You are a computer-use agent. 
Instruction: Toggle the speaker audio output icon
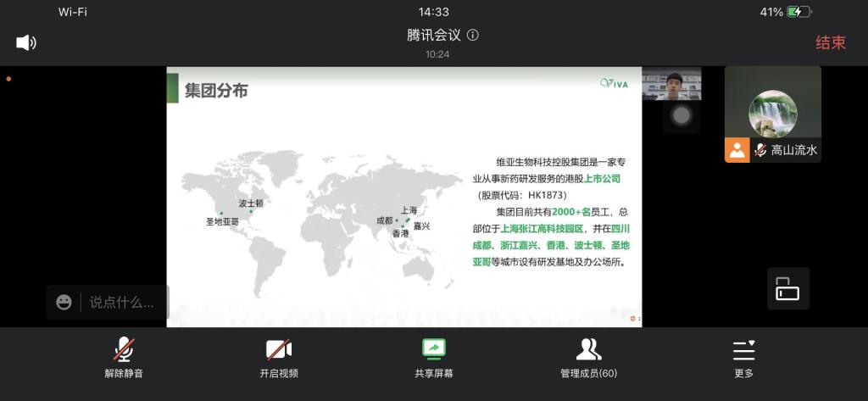pyautogui.click(x=25, y=42)
